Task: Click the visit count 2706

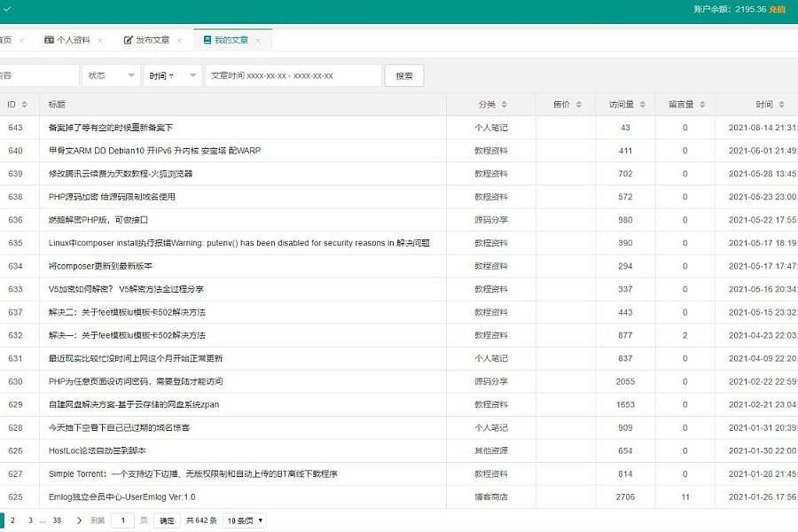Action: click(625, 497)
